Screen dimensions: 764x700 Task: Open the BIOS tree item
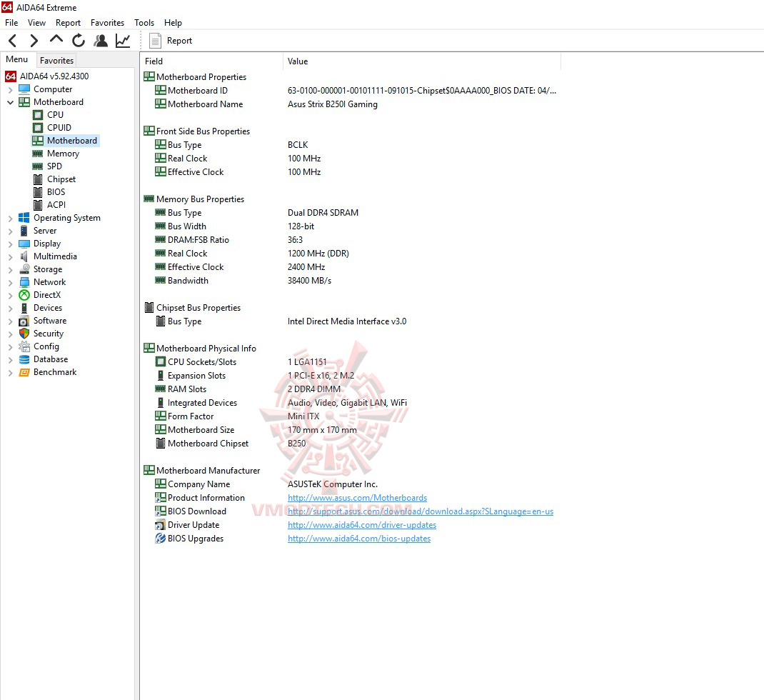click(x=56, y=192)
